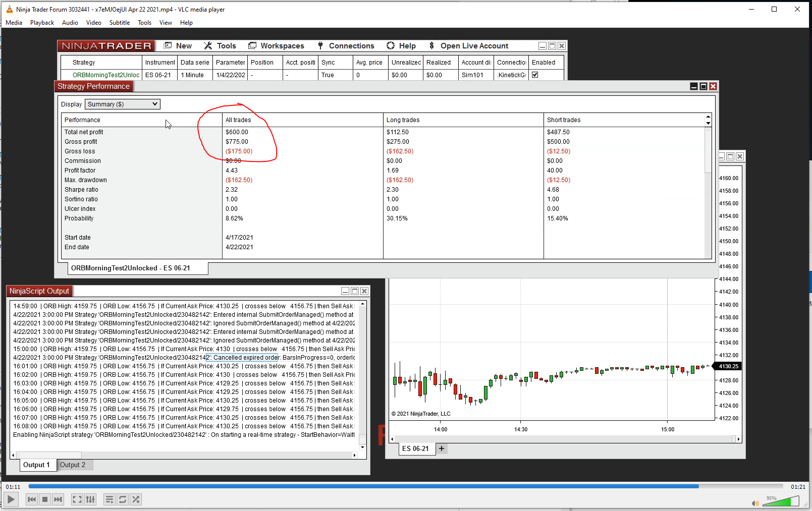This screenshot has width=812, height=511.
Task: Click the Instrument column header
Action: click(x=160, y=63)
